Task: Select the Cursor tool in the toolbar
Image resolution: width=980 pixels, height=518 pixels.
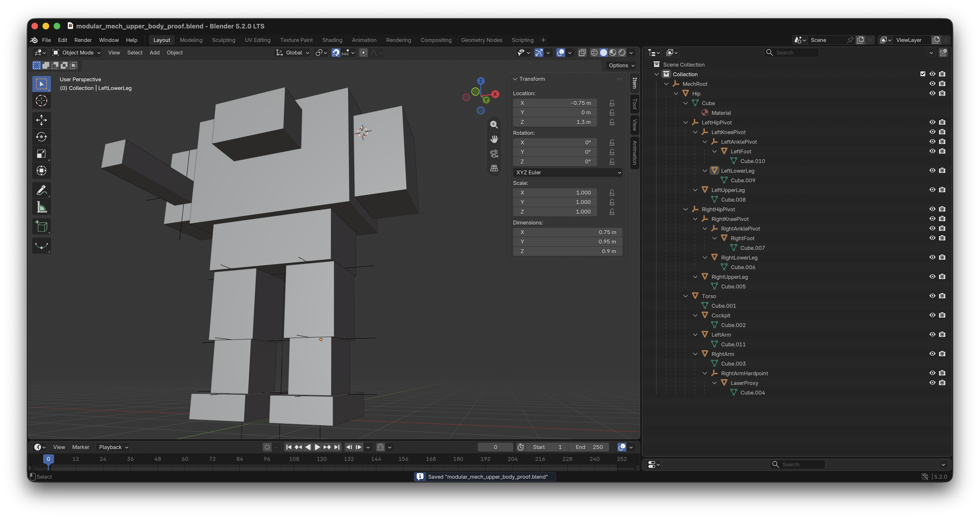Action: [x=41, y=101]
